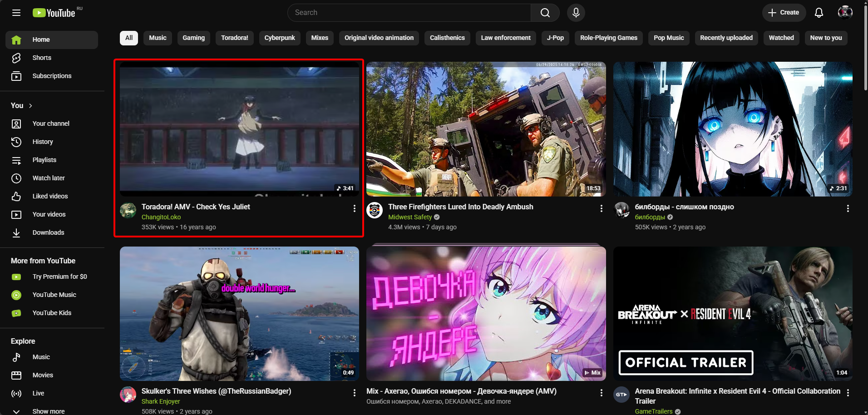Screen dimensions: 868x415
Task: Open the Watch later list
Action: point(52,178)
